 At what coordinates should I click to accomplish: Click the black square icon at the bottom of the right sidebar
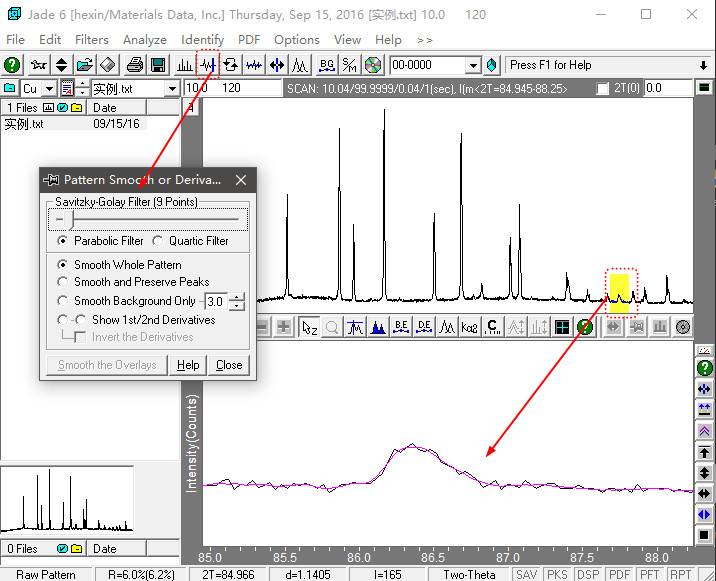[705, 534]
